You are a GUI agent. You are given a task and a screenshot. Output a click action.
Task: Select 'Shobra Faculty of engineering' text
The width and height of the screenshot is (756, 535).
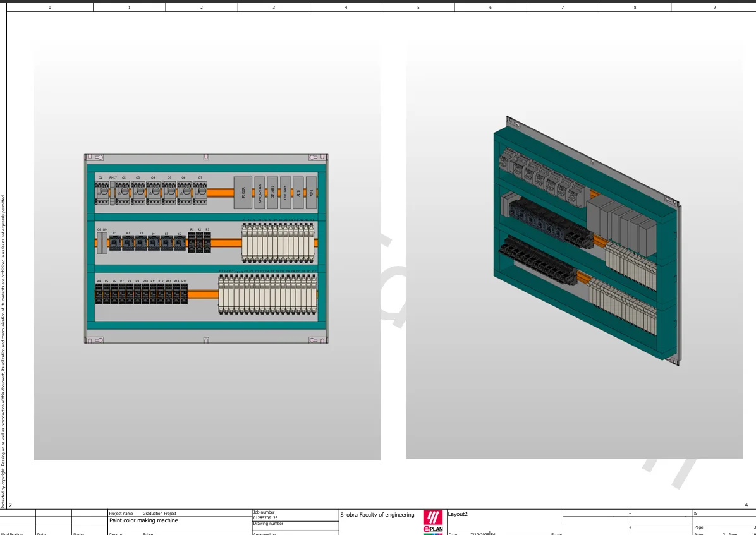(377, 515)
